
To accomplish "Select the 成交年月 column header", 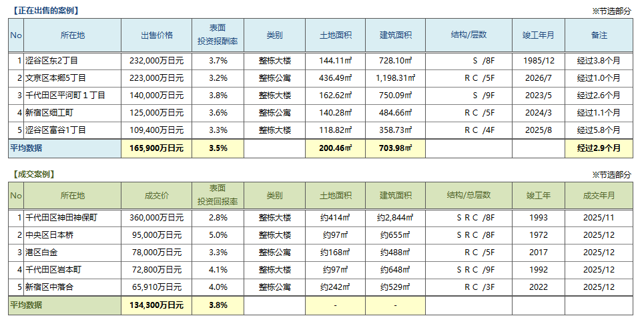I will click(599, 196).
